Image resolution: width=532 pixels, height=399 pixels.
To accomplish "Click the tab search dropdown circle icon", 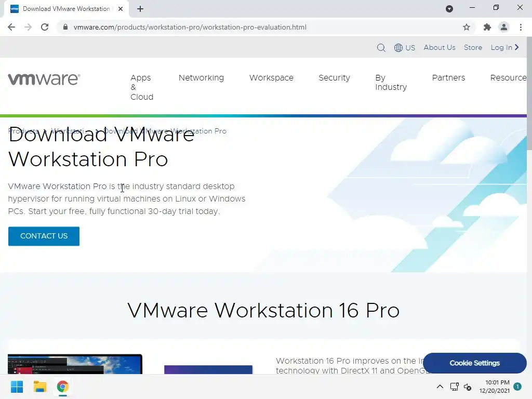I will (x=449, y=9).
